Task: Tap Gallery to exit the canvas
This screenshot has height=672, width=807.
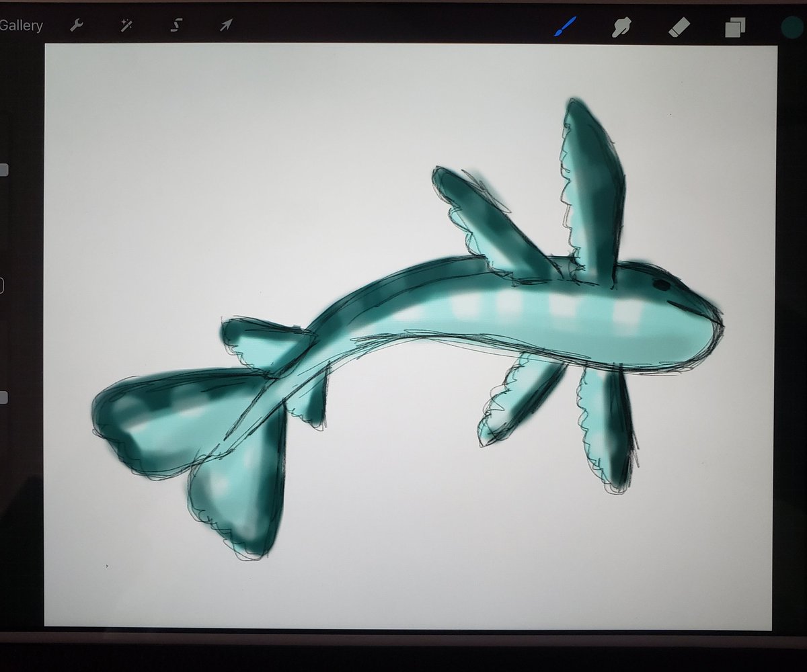Action: pyautogui.click(x=21, y=26)
